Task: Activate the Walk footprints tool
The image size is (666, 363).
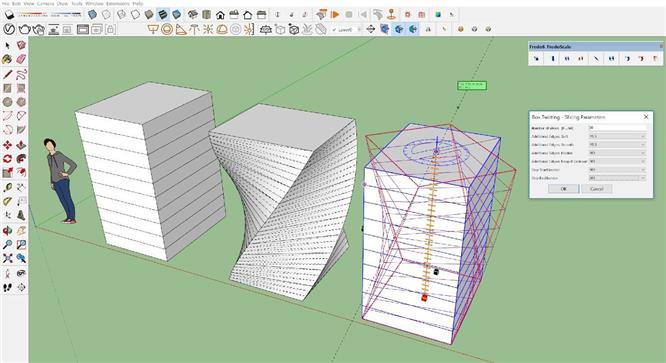Action: click(x=7, y=287)
